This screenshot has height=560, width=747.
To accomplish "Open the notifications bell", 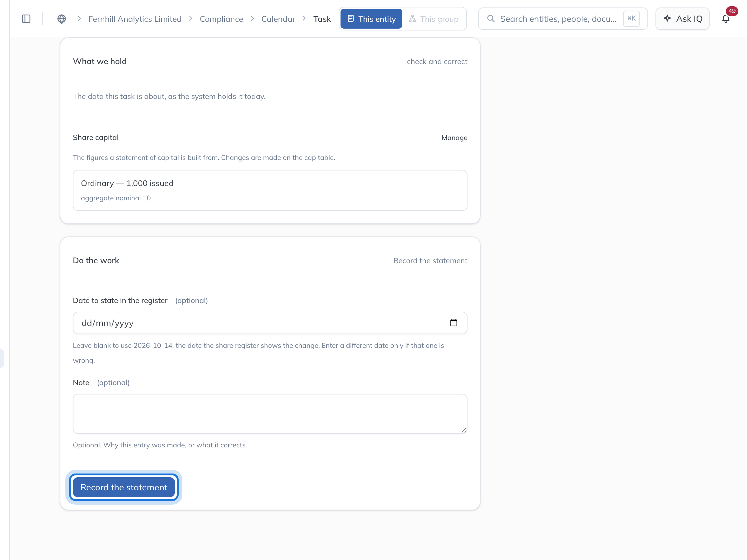I will [x=726, y=19].
